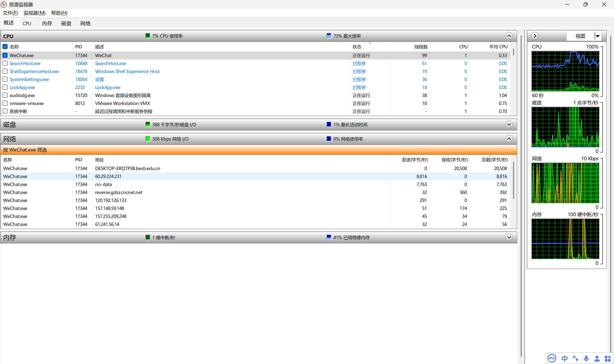614x364 pixels.
Task: Click the microphone voice input icon
Action: [586, 358]
